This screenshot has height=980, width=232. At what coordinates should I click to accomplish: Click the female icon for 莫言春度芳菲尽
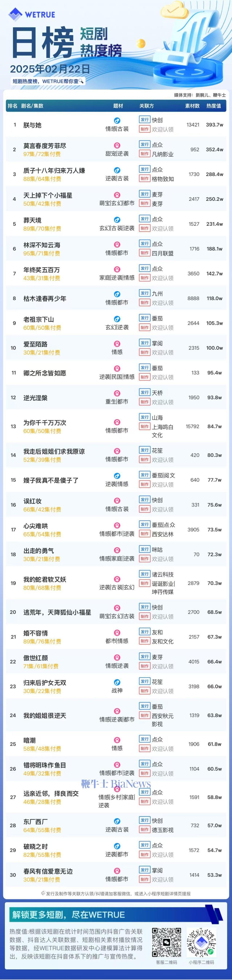pos(117,145)
